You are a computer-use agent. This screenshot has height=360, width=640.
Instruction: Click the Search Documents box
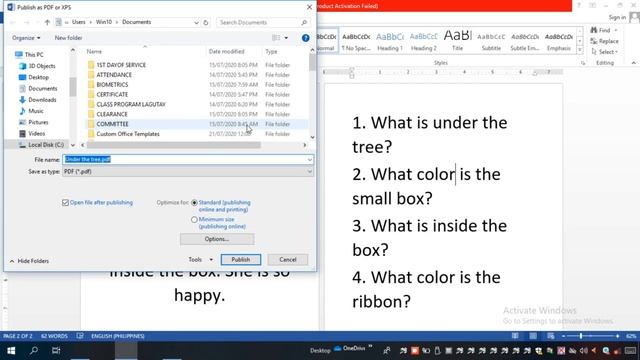[x=263, y=22]
